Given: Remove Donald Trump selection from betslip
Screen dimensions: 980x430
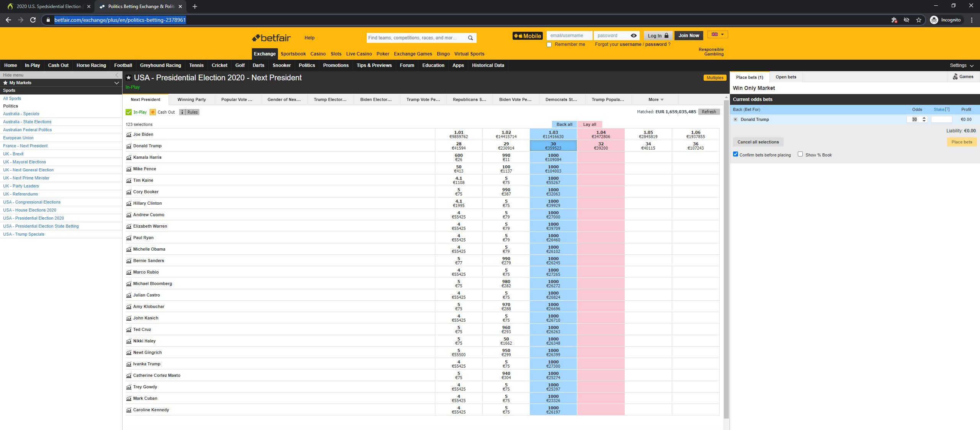Looking at the screenshot, I should click(x=735, y=119).
